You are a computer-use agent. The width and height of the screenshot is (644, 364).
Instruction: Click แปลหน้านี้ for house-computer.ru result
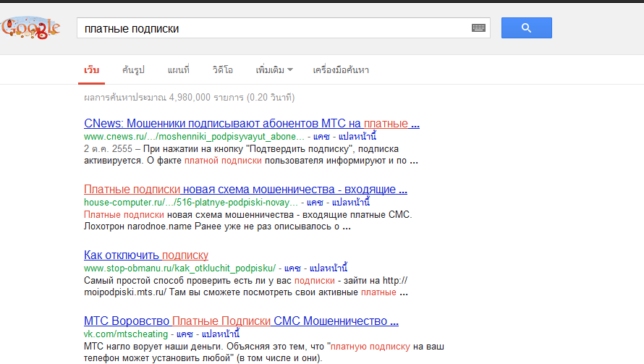click(x=351, y=203)
